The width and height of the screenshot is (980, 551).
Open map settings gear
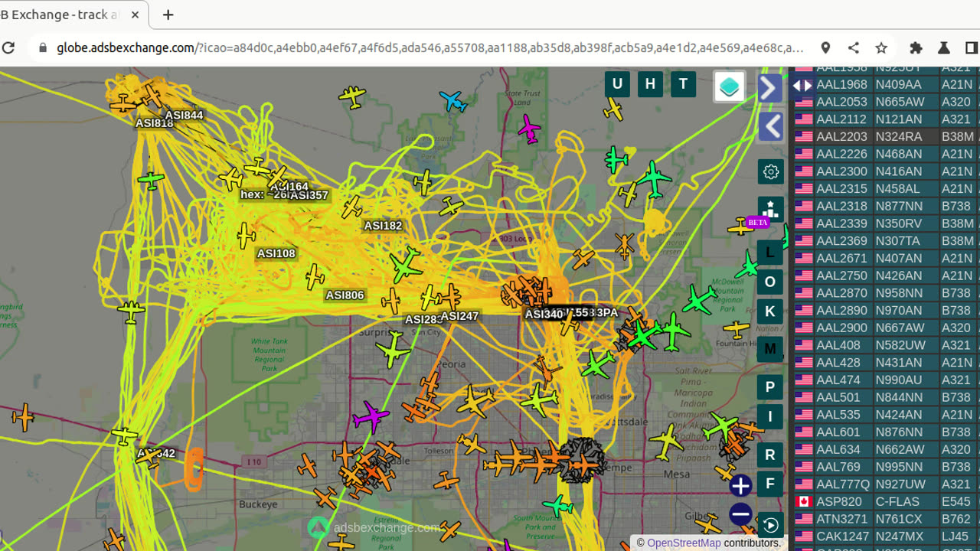(x=770, y=171)
